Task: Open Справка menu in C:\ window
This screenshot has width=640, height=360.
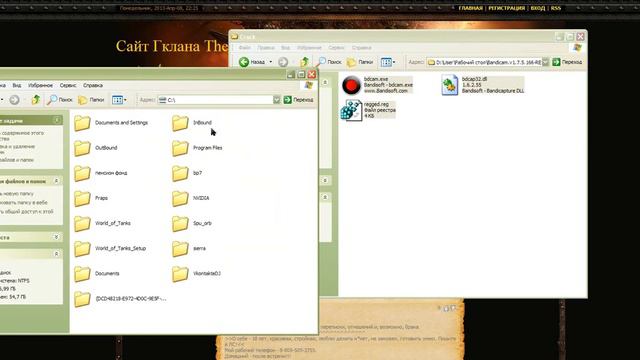Action: [x=93, y=85]
